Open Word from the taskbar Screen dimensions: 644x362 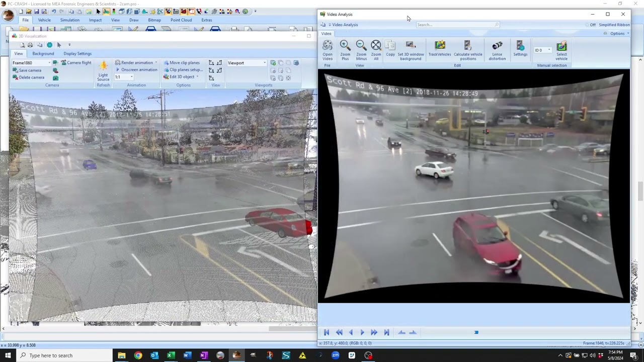(187, 355)
